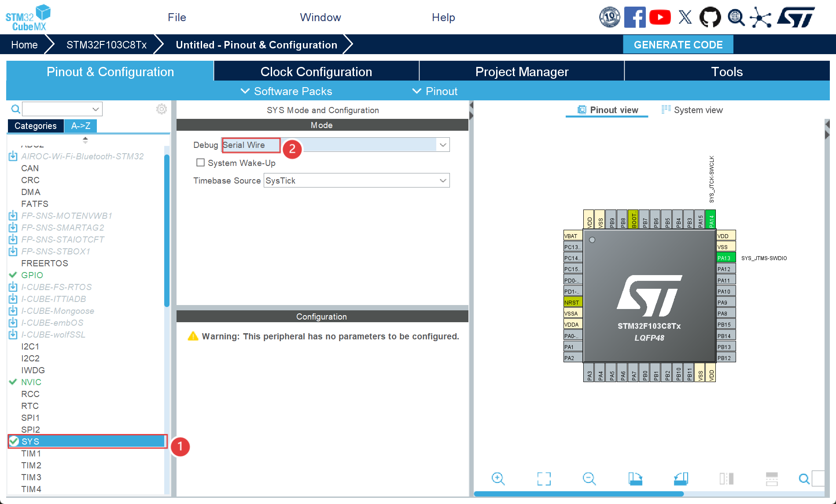Open the X (Twitter) icon

tap(685, 17)
